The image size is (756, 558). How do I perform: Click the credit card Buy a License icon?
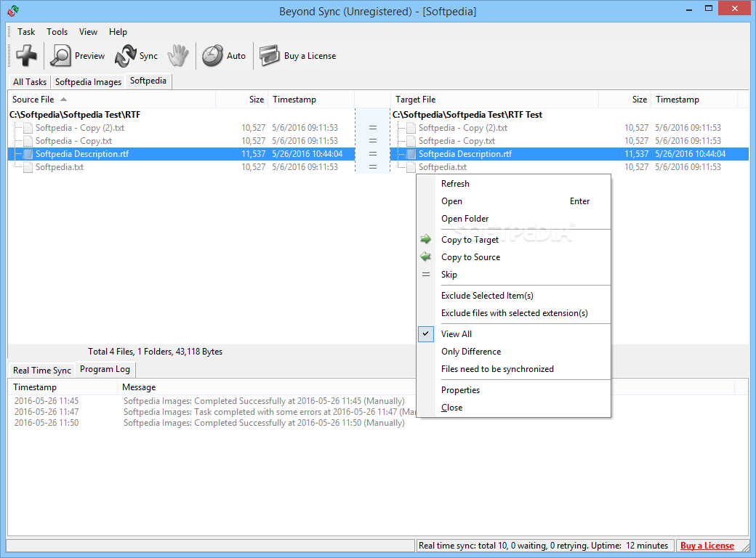tap(270, 56)
